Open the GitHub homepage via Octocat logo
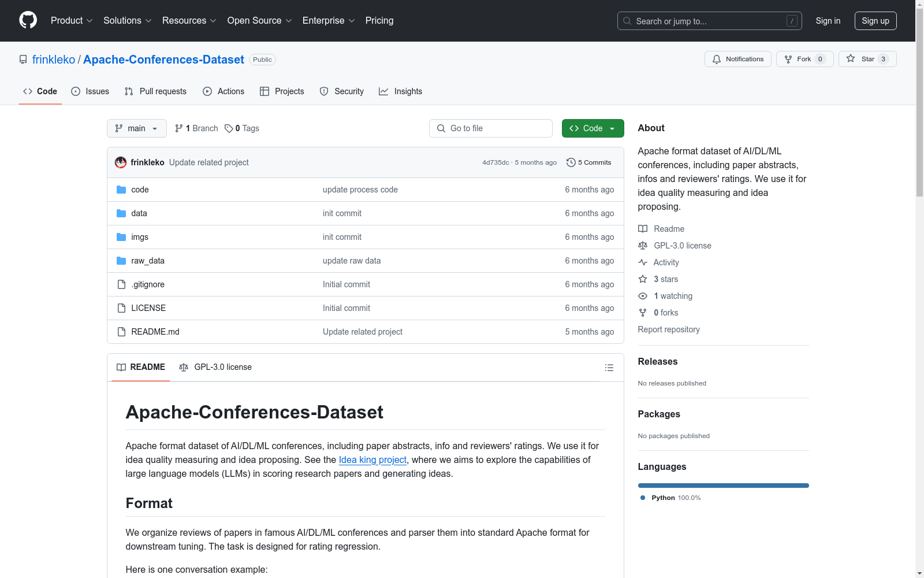Image resolution: width=924 pixels, height=578 pixels. tap(28, 20)
